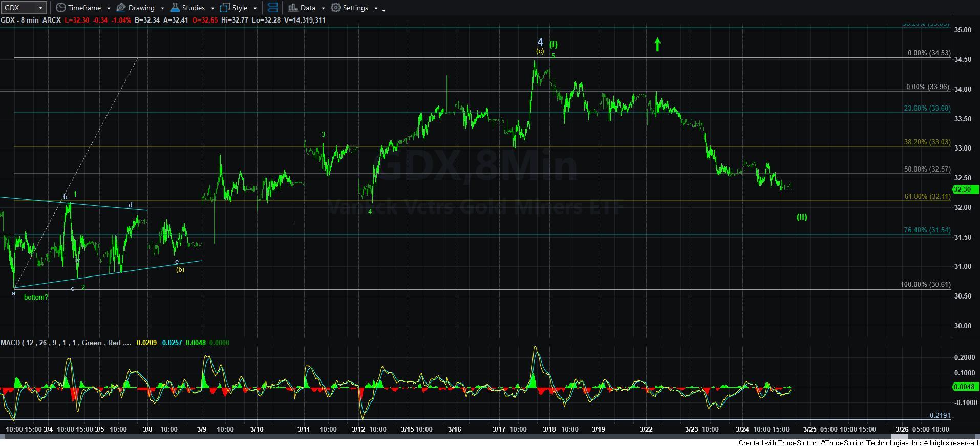Select the yellow (b) wave label
Image resolution: width=980 pixels, height=447 pixels.
coord(180,269)
